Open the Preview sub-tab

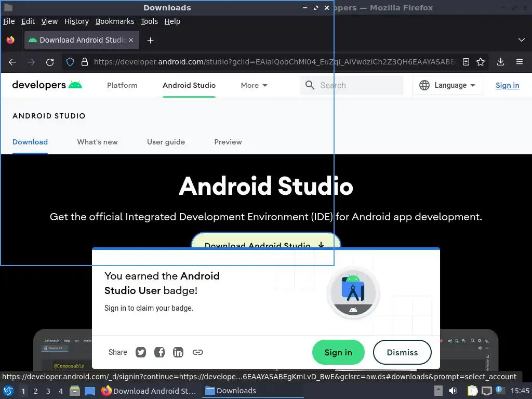pos(228,142)
